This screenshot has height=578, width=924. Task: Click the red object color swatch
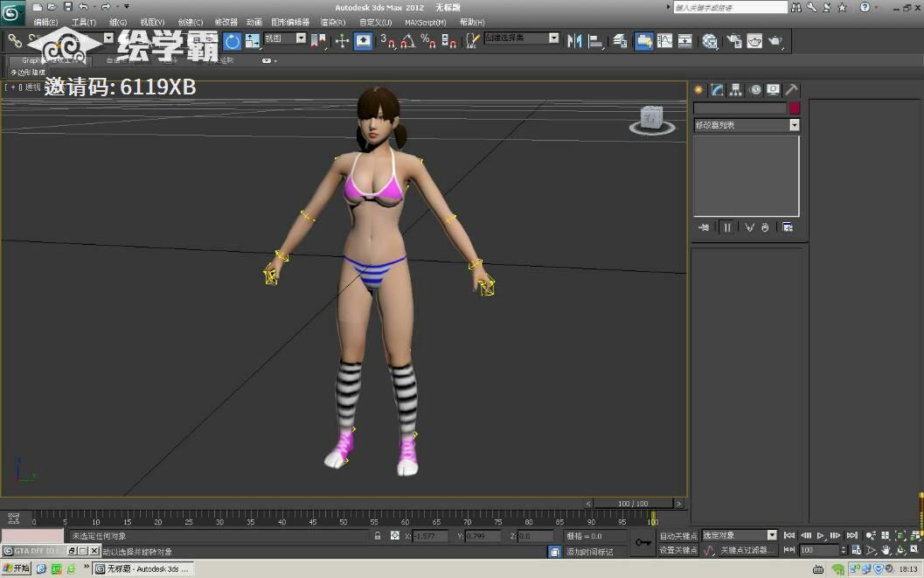tap(795, 108)
